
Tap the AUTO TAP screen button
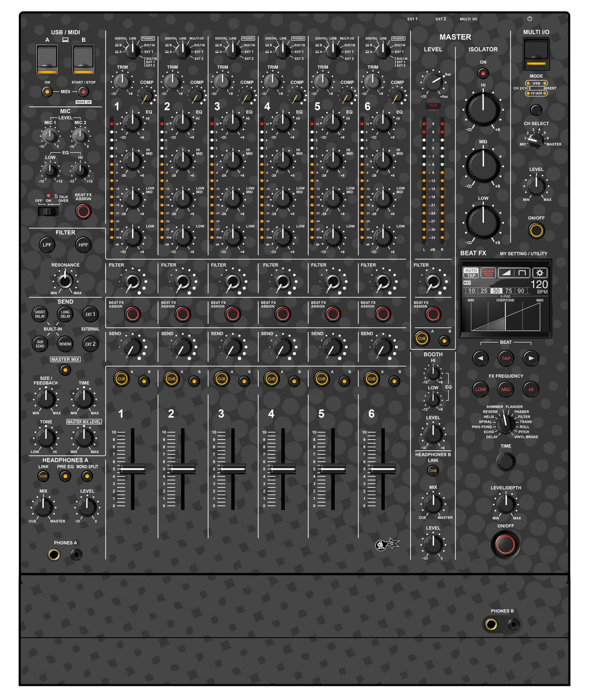[471, 273]
